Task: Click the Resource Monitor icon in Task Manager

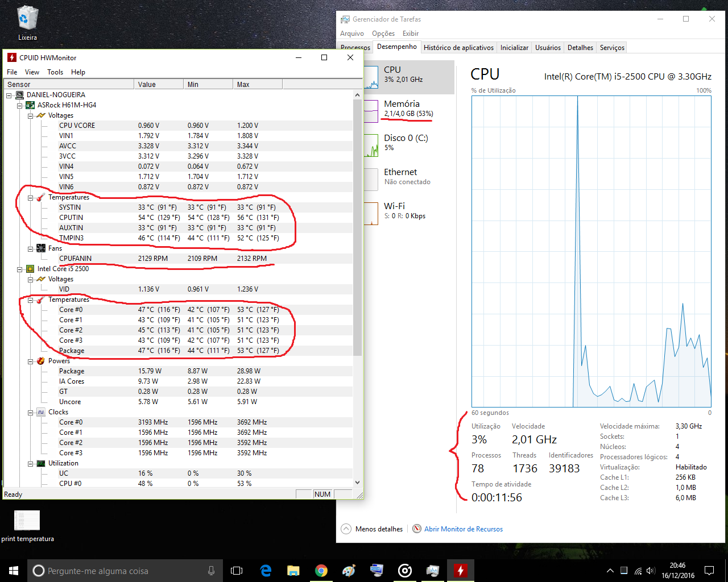Action: pyautogui.click(x=417, y=529)
